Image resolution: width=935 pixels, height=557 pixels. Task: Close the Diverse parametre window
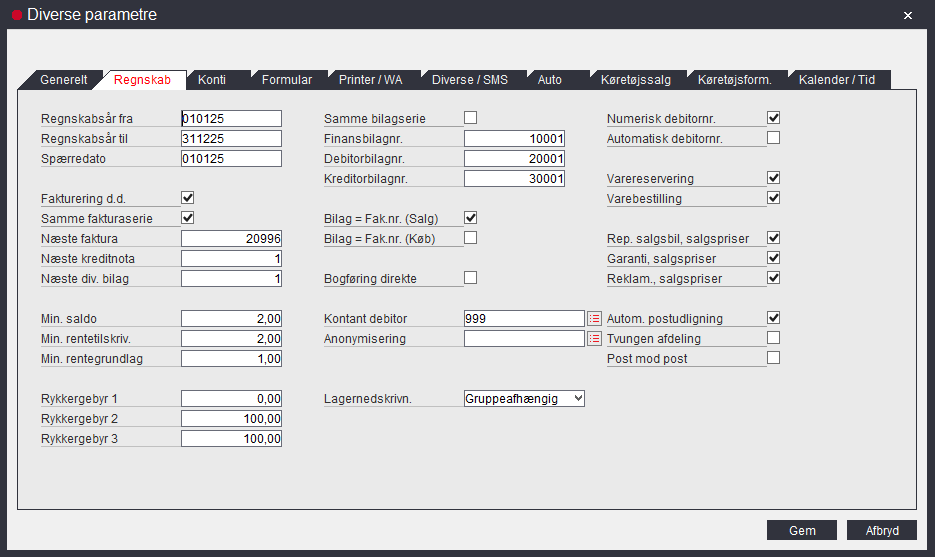907,15
